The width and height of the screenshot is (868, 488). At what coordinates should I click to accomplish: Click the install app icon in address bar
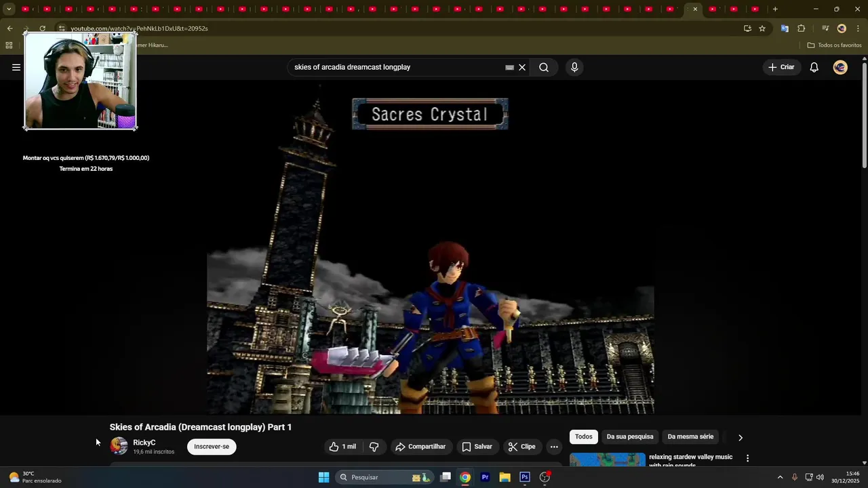pos(747,28)
